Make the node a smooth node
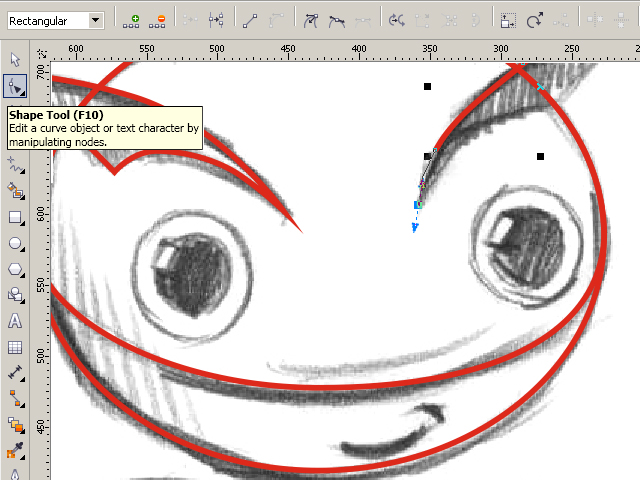640x480 pixels. click(x=341, y=20)
